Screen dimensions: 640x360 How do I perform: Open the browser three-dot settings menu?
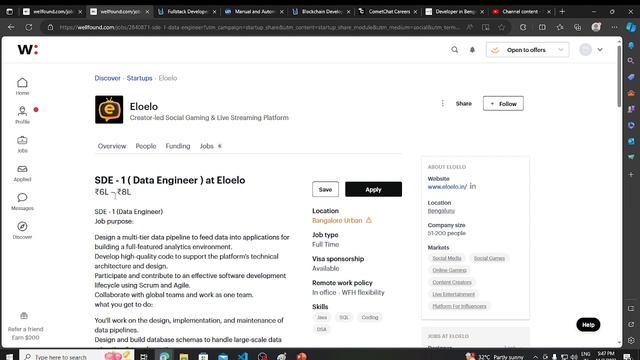[614, 27]
